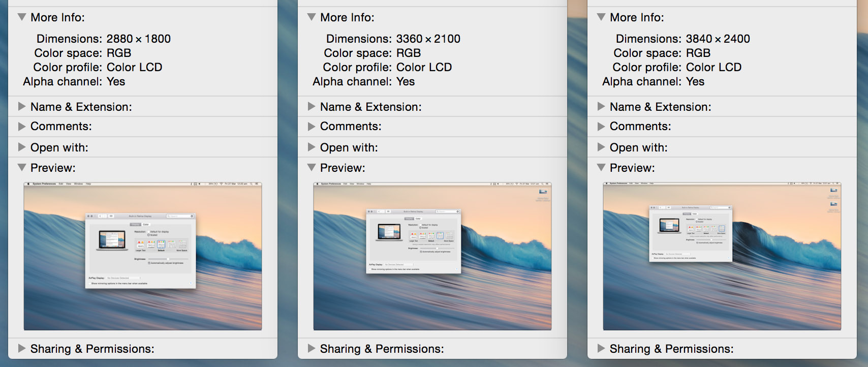Collapse Preview section in 2880 × 1800 window
This screenshot has width=868, height=367.
click(22, 167)
